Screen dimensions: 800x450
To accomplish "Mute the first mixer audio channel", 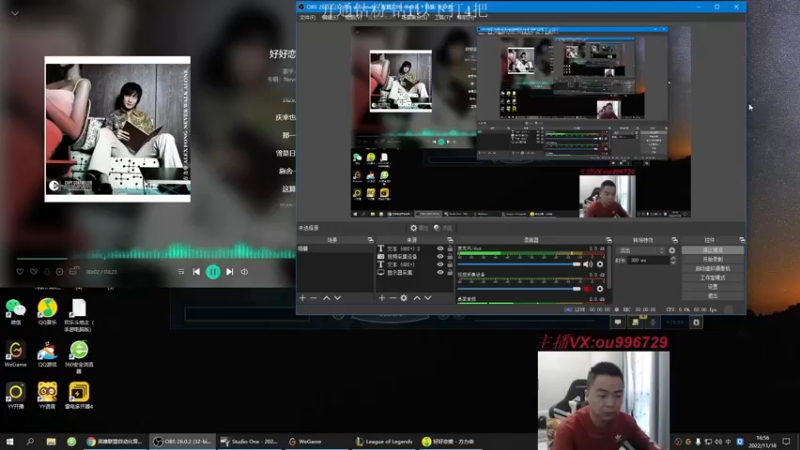I will point(588,264).
